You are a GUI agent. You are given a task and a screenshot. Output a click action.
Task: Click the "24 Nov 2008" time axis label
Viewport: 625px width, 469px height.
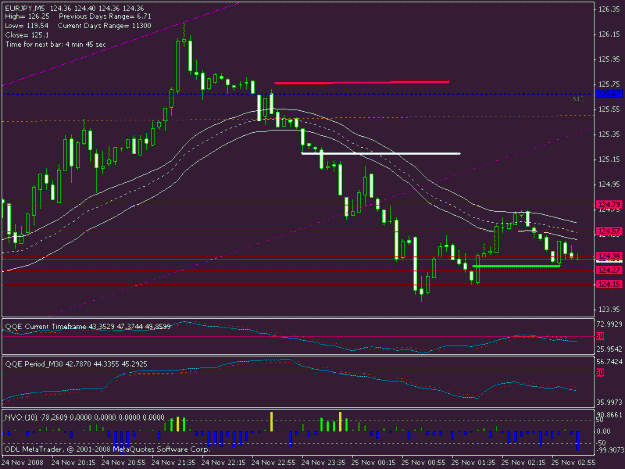click(23, 462)
